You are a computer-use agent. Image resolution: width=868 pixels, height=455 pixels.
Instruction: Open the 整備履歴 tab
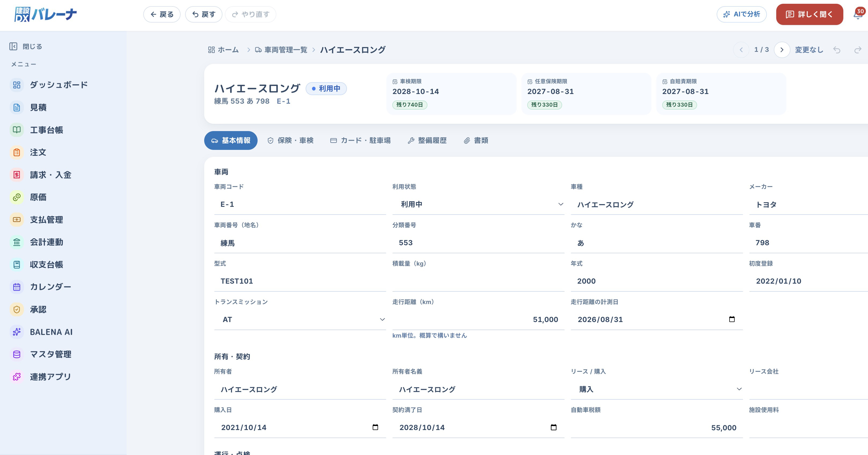coord(427,140)
